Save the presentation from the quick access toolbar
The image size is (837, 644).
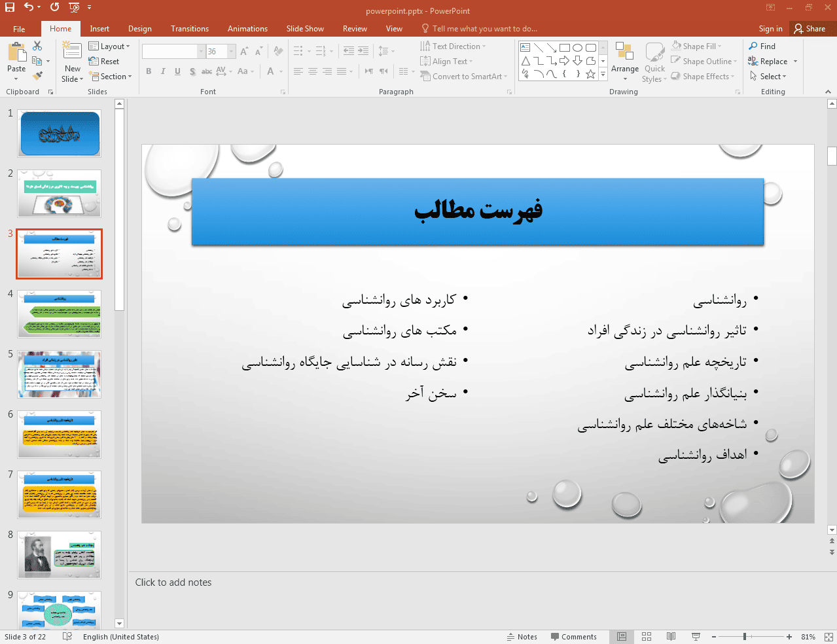tap(10, 7)
